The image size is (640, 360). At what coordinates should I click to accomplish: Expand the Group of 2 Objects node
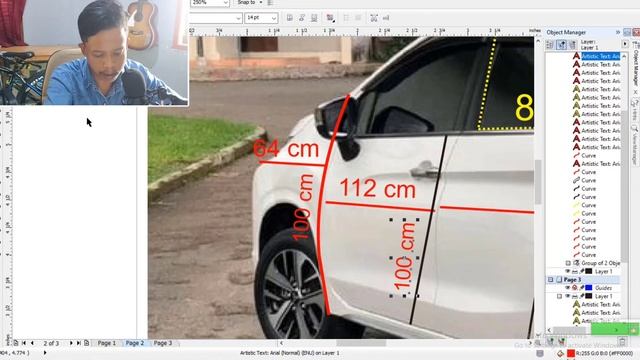click(568, 263)
